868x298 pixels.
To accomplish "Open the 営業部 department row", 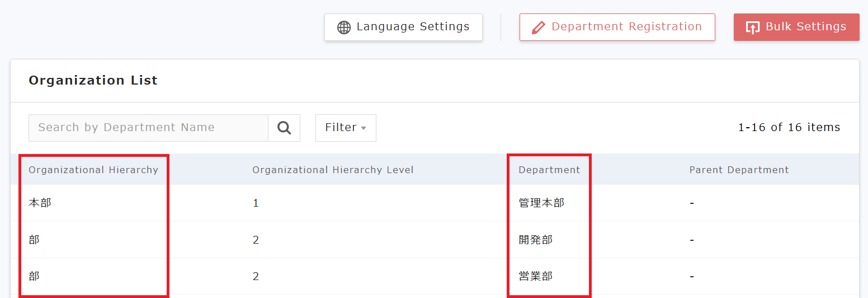I will [x=536, y=276].
